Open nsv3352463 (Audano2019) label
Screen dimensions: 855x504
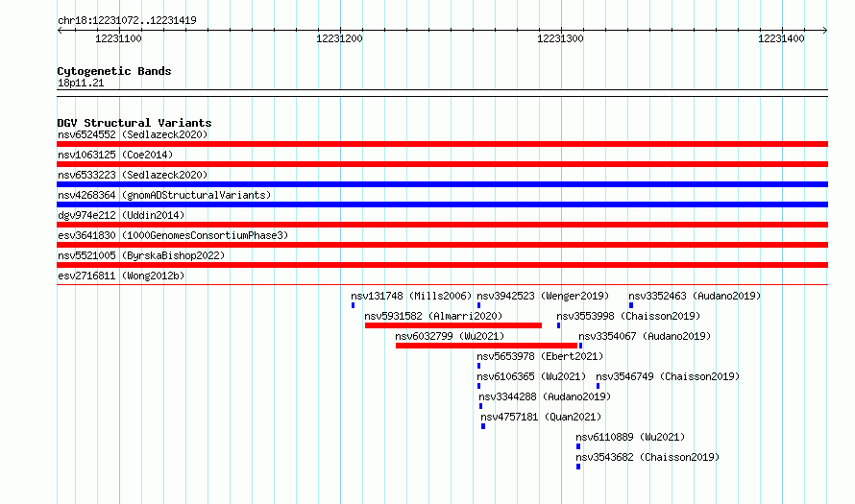pyautogui.click(x=695, y=296)
